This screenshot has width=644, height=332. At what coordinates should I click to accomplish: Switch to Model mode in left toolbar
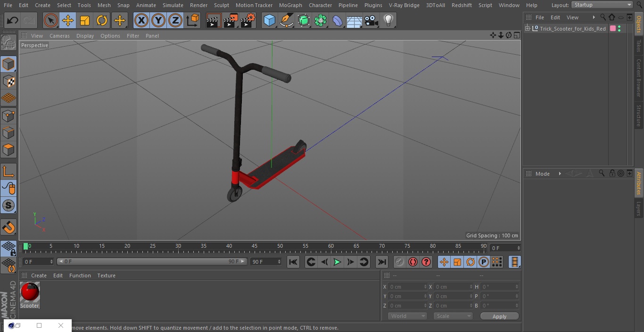pyautogui.click(x=8, y=64)
